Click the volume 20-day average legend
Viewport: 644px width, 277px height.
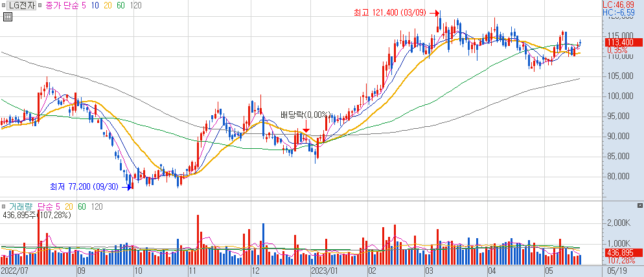[x=69, y=206]
